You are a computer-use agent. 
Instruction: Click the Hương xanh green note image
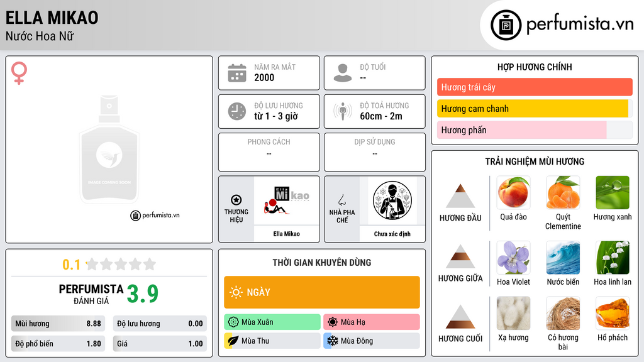pyautogui.click(x=613, y=192)
